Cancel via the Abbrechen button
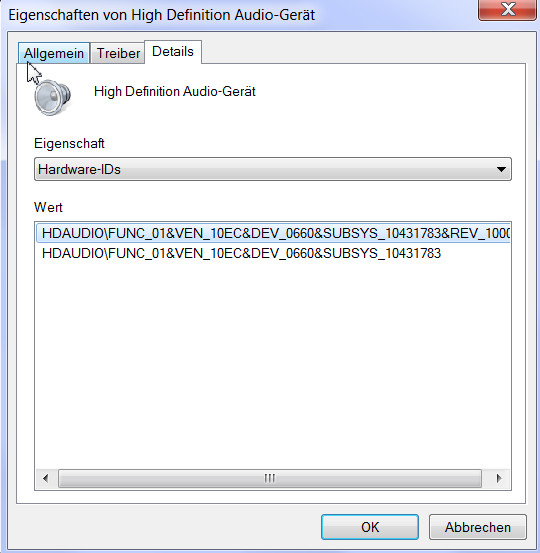This screenshot has height=553, width=540. coord(478,527)
